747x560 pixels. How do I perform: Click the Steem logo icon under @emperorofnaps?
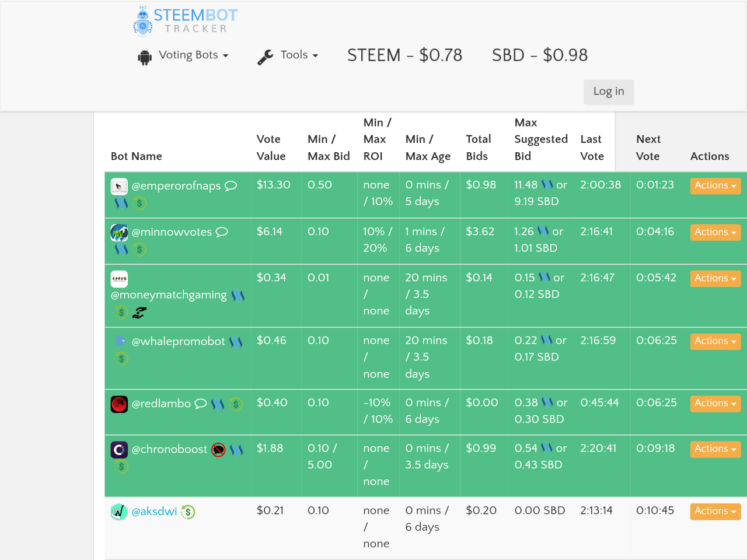121,203
